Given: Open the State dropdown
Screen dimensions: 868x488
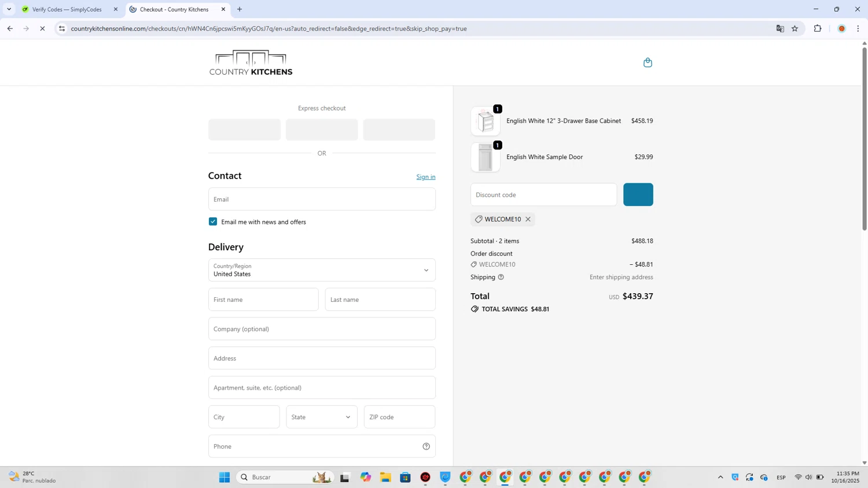Looking at the screenshot, I should 322,417.
